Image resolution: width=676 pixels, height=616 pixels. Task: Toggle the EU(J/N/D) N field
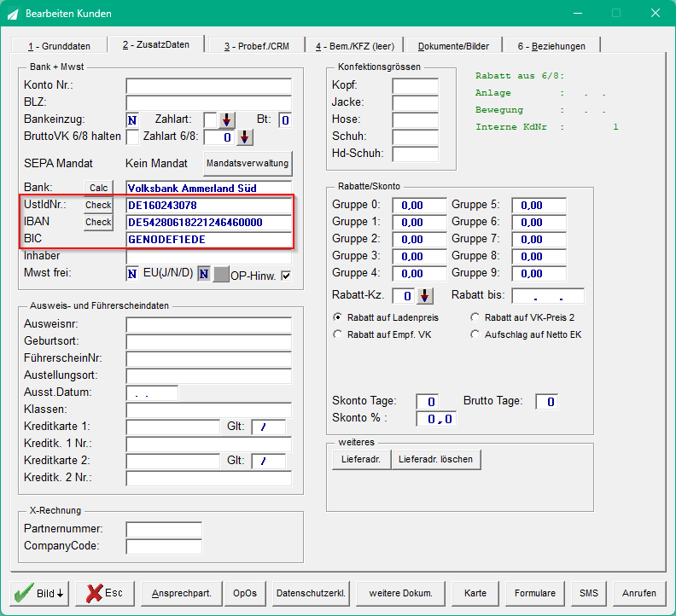204,274
